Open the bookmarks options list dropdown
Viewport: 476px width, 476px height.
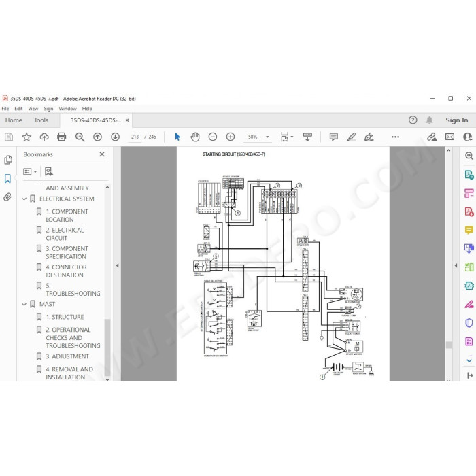point(30,172)
